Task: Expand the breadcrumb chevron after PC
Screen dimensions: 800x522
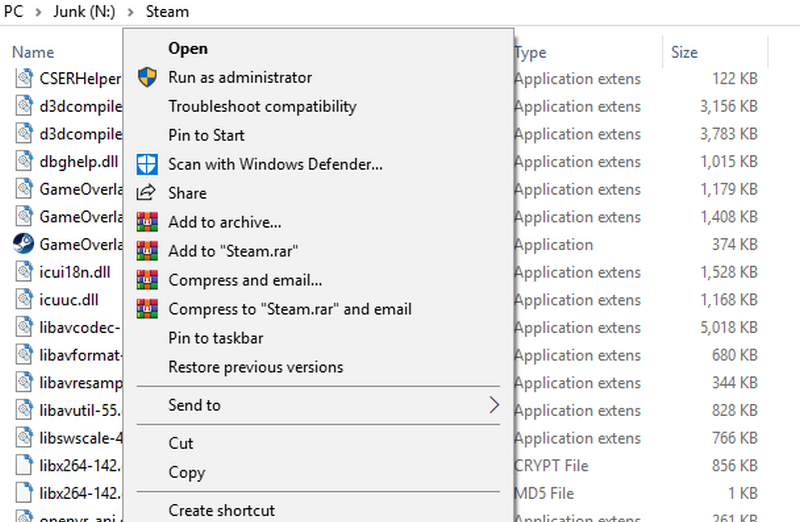Action: point(38,12)
